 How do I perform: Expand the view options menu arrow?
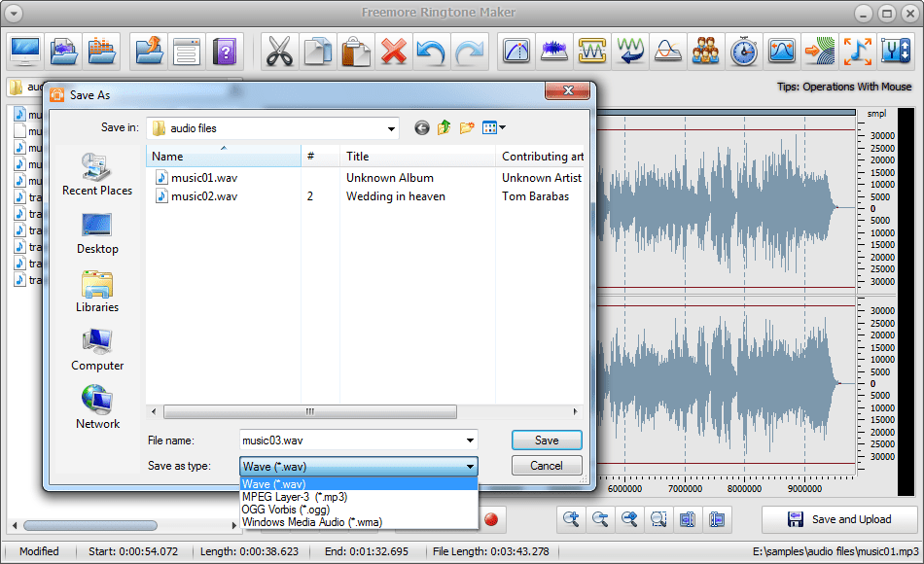[x=504, y=127]
